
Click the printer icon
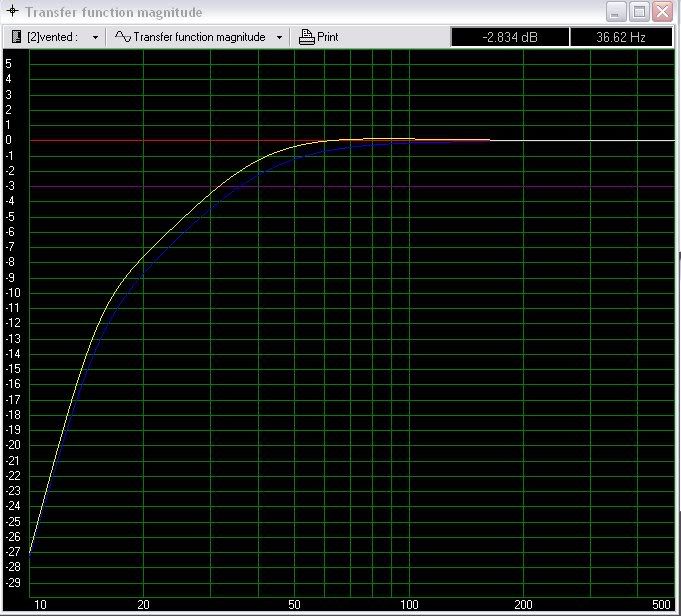(307, 37)
